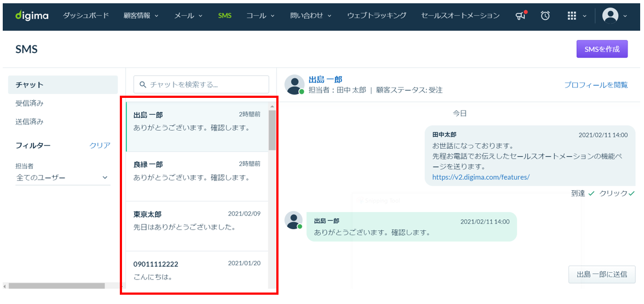The height and width of the screenshot is (304, 644).
Task: Click the user account avatar icon
Action: 610,16
